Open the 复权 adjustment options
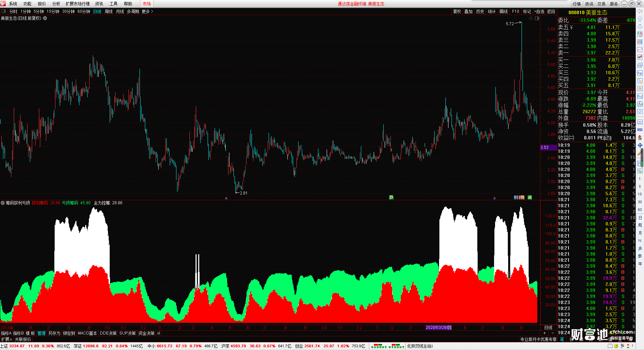 click(x=457, y=11)
